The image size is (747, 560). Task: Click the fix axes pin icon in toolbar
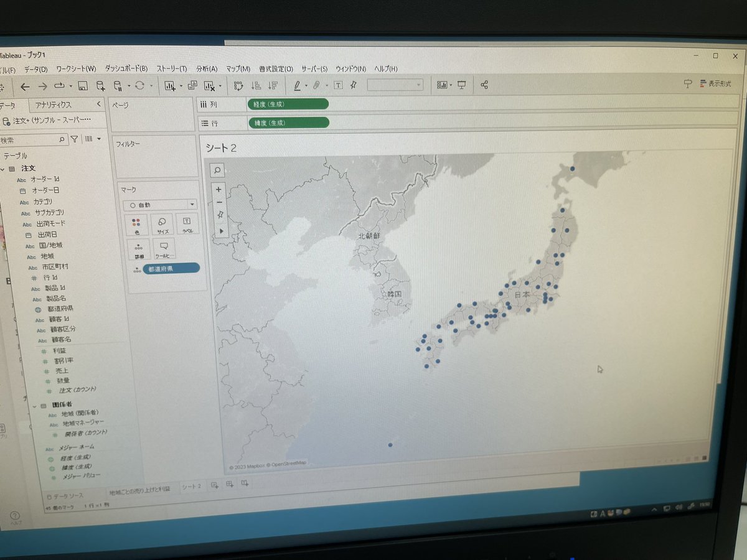coord(354,85)
